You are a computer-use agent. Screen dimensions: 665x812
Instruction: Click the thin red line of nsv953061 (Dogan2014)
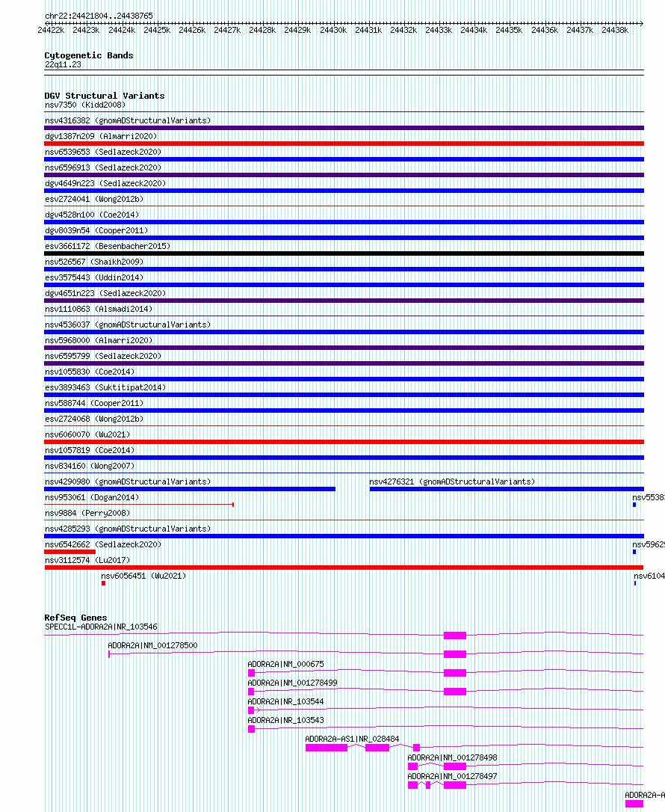coord(139,505)
